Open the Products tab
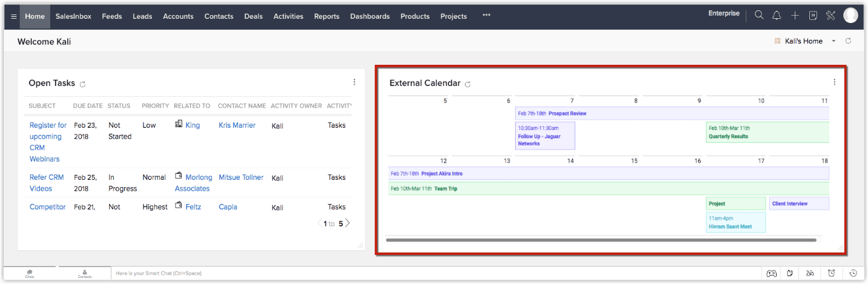The image size is (868, 284). tap(415, 16)
